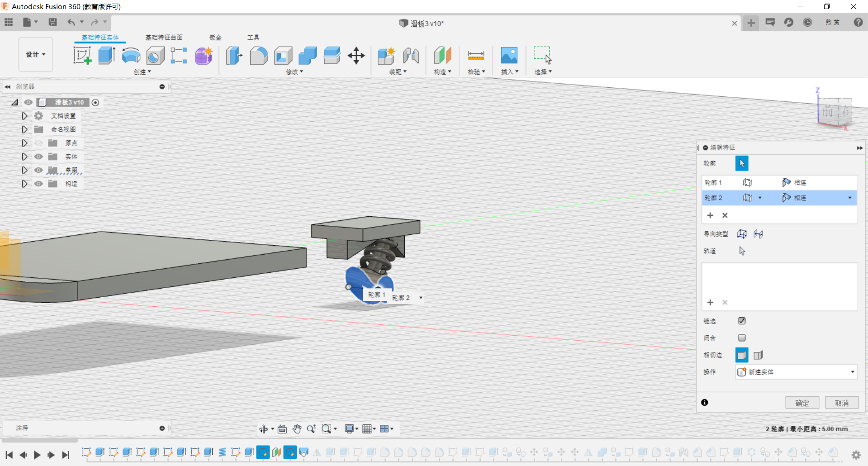Click the Save icon

click(x=52, y=22)
